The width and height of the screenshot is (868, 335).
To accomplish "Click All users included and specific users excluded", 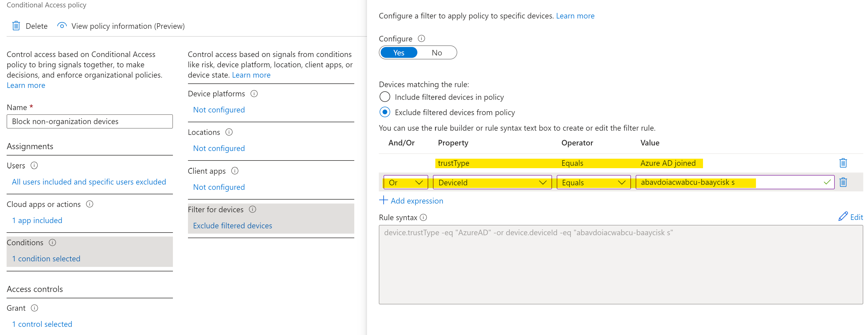I will tap(89, 182).
